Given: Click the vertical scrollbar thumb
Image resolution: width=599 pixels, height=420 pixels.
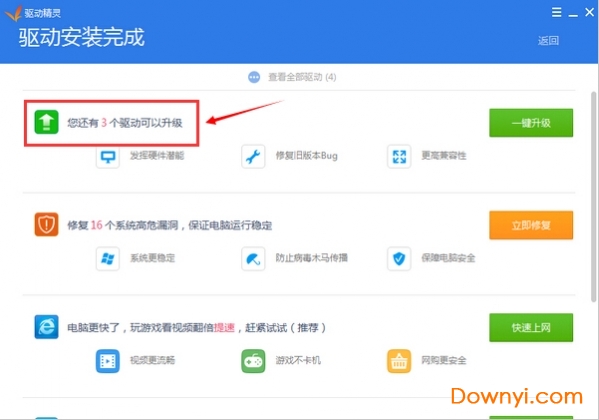Looking at the screenshot, I should [x=594, y=197].
